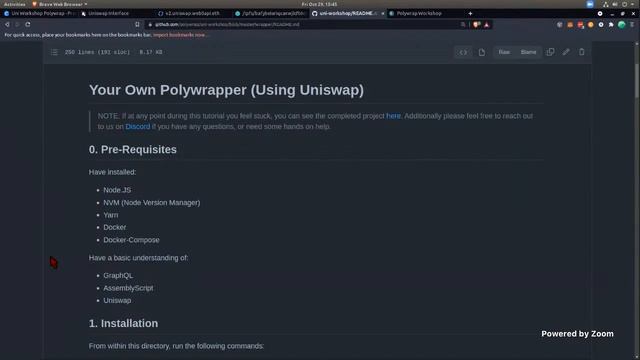The width and height of the screenshot is (640, 360).
Task: Select the 'Docker' list item
Action: (115, 227)
